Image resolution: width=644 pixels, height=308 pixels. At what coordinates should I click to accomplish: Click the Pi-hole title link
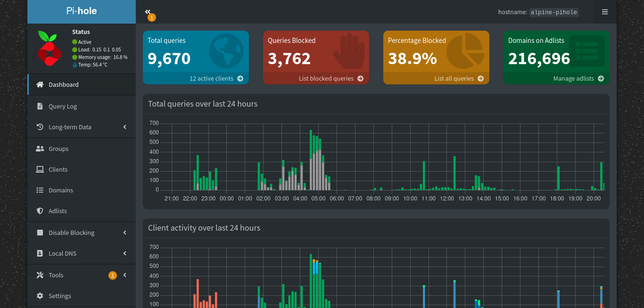[x=82, y=11]
